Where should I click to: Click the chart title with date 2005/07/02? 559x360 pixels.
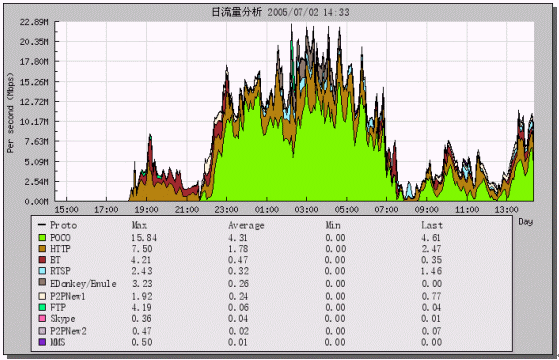pos(281,12)
